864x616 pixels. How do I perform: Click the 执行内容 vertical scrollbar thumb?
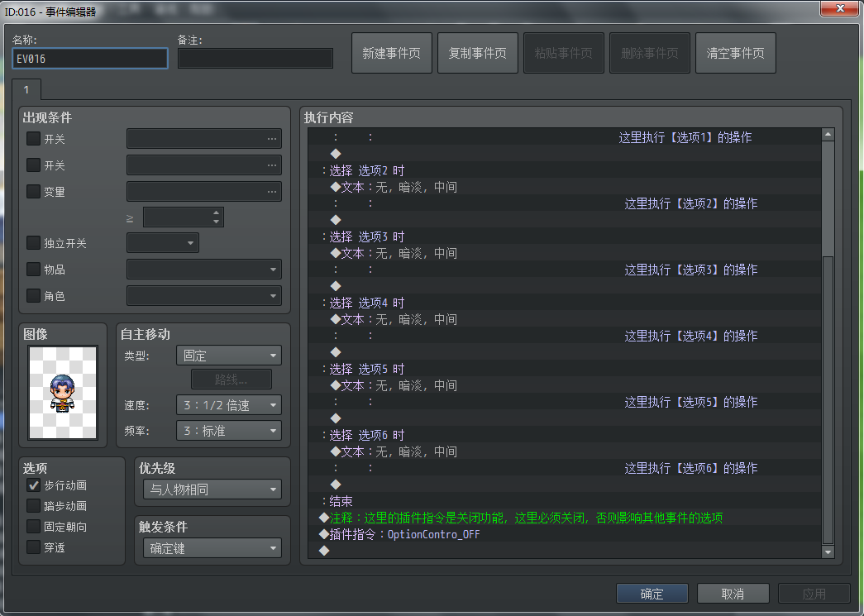pyautogui.click(x=828, y=400)
